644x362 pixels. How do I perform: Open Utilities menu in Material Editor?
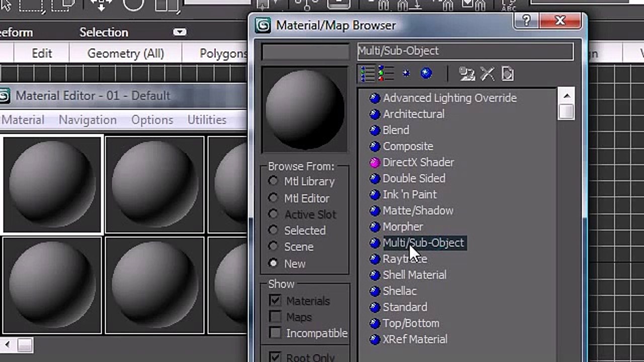point(207,120)
